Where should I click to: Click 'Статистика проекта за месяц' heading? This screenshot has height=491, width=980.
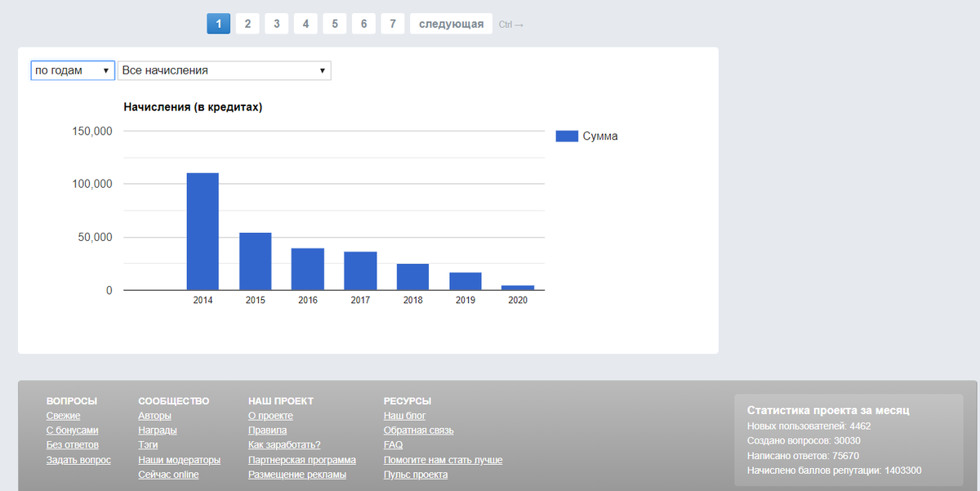[x=828, y=410]
